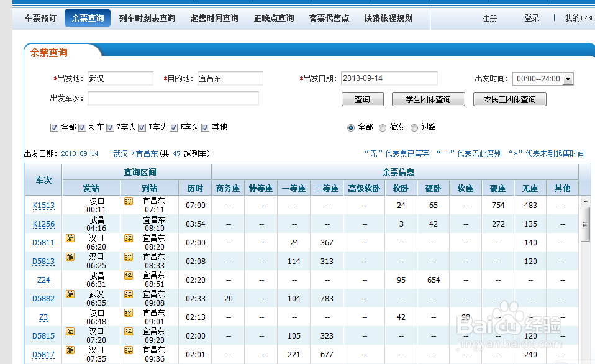Open the 列车时刻表查询 tab
This screenshot has height=364, width=595.
(147, 18)
